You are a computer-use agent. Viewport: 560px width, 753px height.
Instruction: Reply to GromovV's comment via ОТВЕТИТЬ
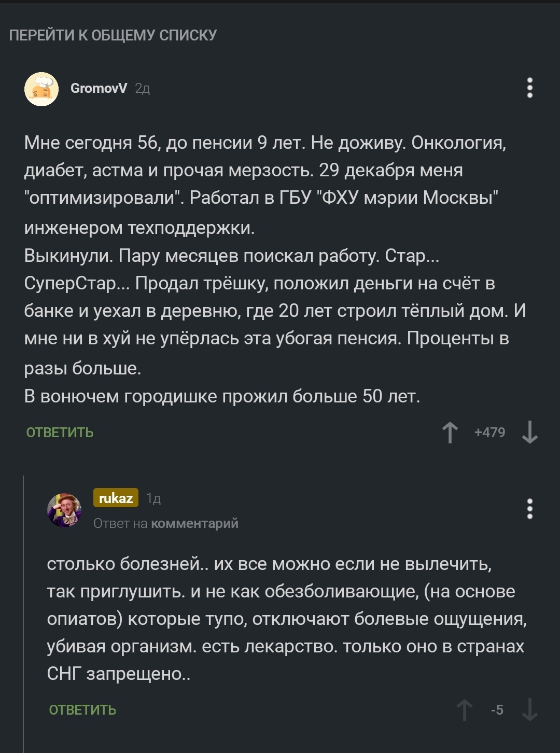(60, 433)
